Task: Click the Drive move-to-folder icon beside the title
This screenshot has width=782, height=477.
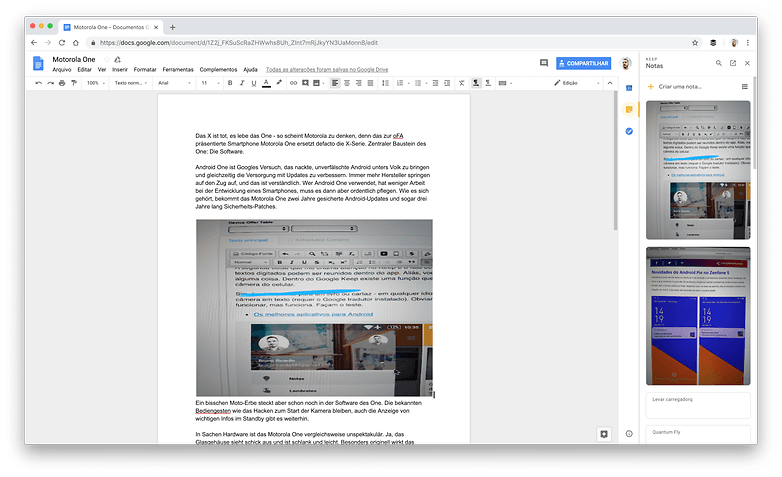Action: tap(118, 59)
